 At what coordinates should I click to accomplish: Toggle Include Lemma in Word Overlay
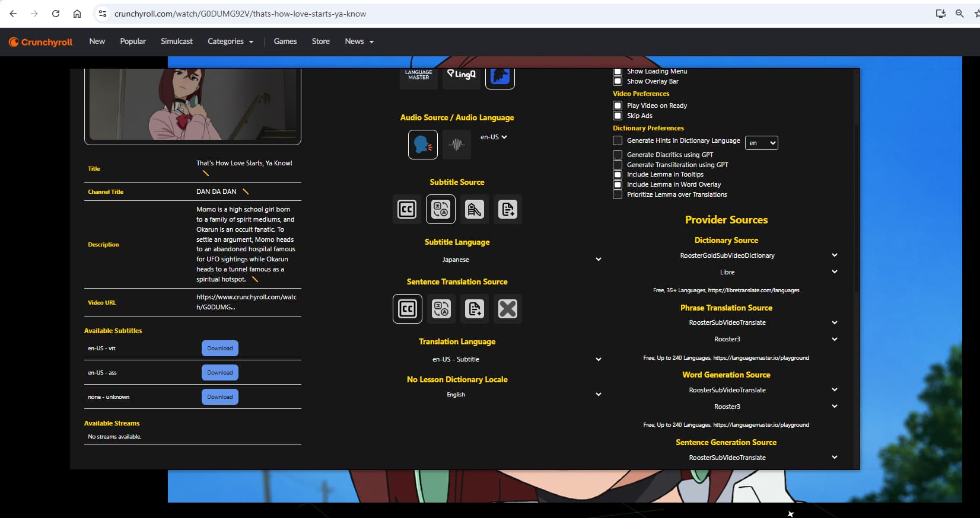[618, 184]
